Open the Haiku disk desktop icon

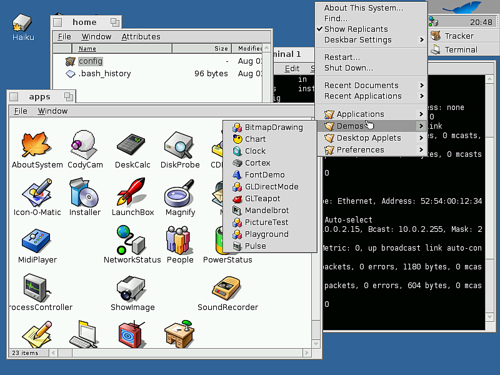22,23
